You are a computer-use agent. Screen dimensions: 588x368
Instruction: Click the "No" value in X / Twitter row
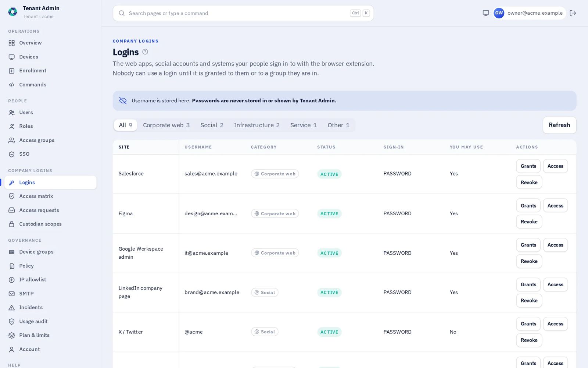[453, 332]
